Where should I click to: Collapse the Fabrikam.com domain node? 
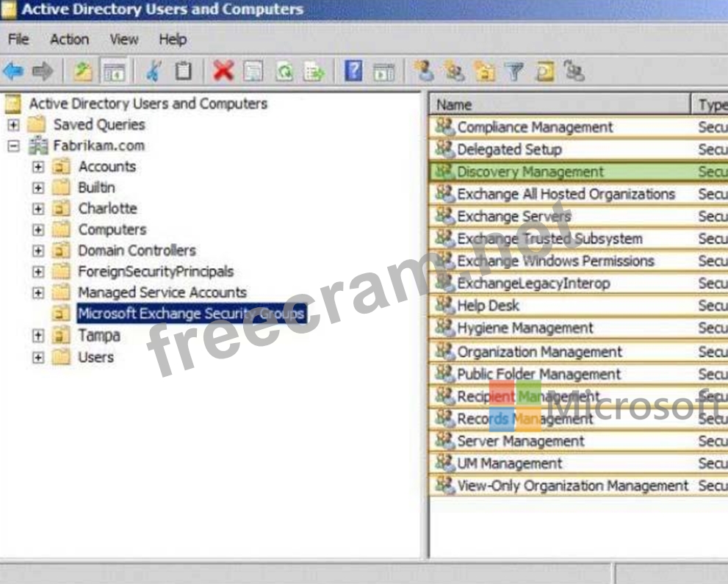click(13, 146)
